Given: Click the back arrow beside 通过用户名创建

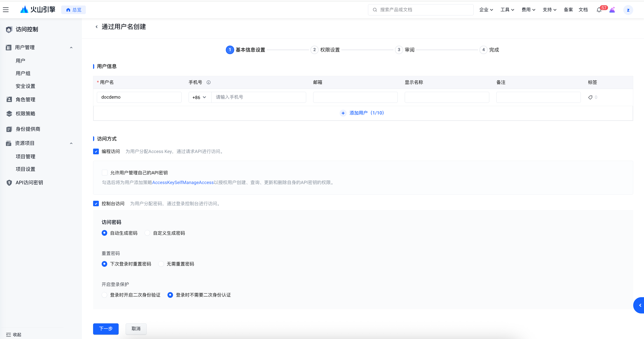Looking at the screenshot, I should [x=96, y=27].
